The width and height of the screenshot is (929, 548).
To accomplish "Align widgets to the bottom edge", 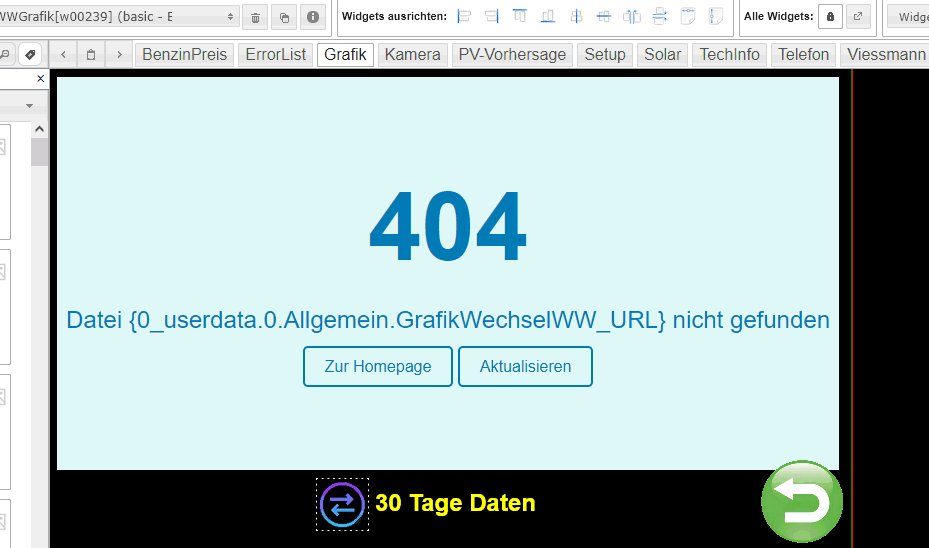I will tap(548, 17).
